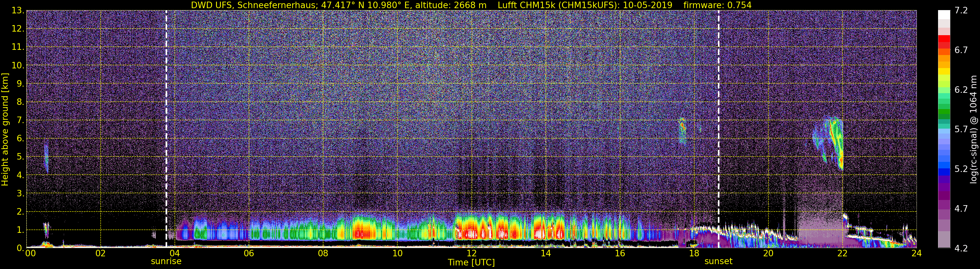
Task: Click the white dashed sunset marker line
Action: pos(718,129)
